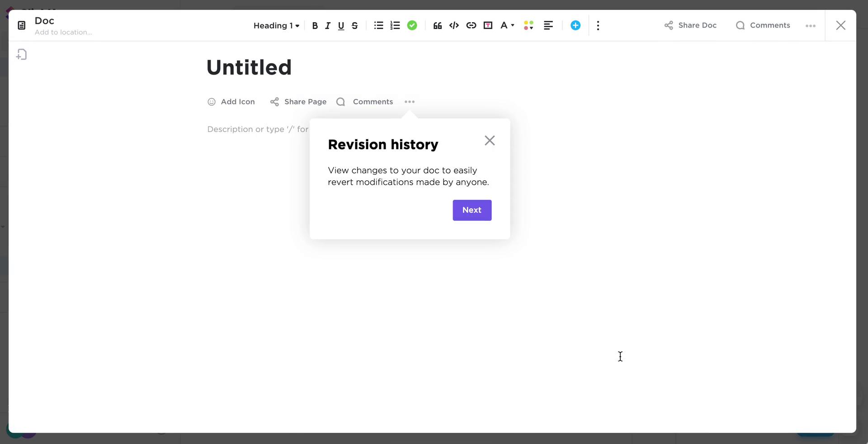The image size is (868, 444).
Task: Open the doc header ellipsis menu
Action: click(x=811, y=26)
